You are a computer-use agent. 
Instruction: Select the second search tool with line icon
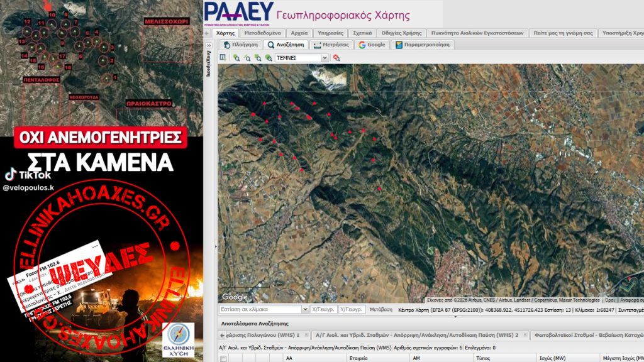tap(247, 58)
